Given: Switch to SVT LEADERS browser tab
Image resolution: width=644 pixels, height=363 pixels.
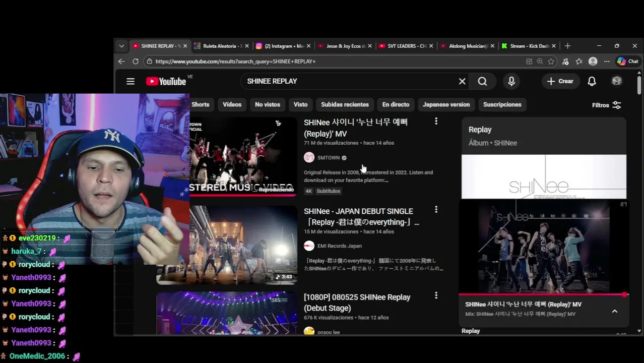Looking at the screenshot, I should pyautogui.click(x=406, y=46).
